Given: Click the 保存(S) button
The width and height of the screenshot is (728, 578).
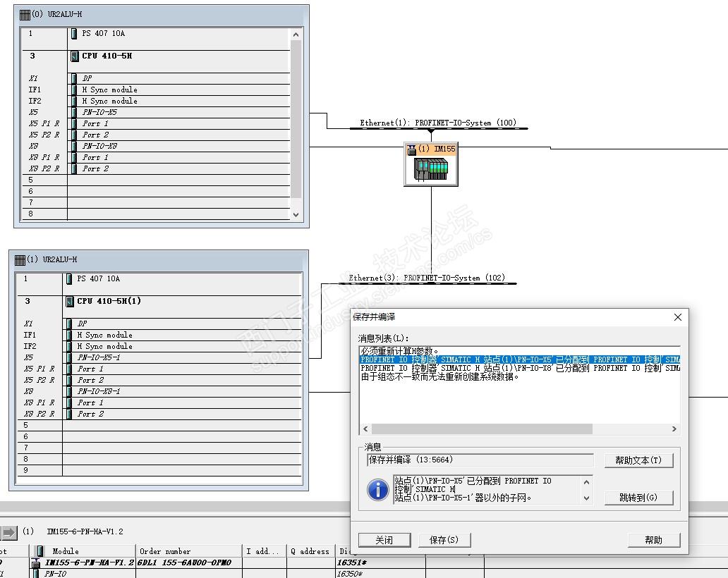Looking at the screenshot, I should click(444, 540).
